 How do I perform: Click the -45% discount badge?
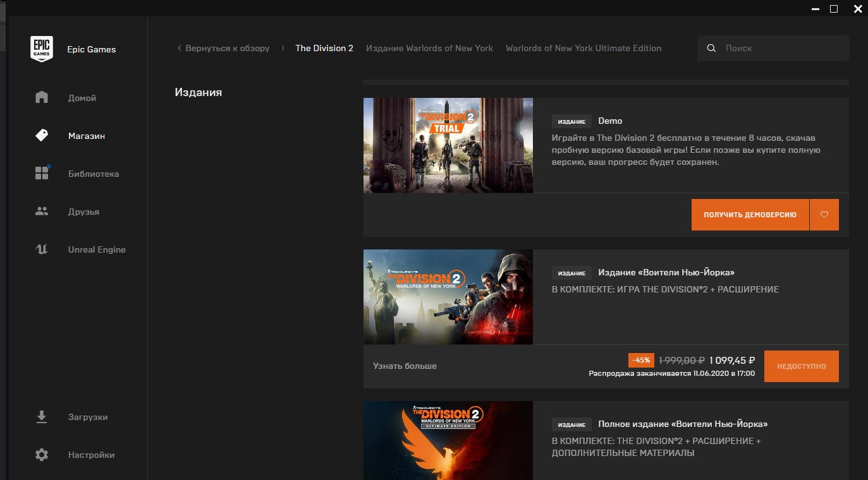[x=641, y=360]
